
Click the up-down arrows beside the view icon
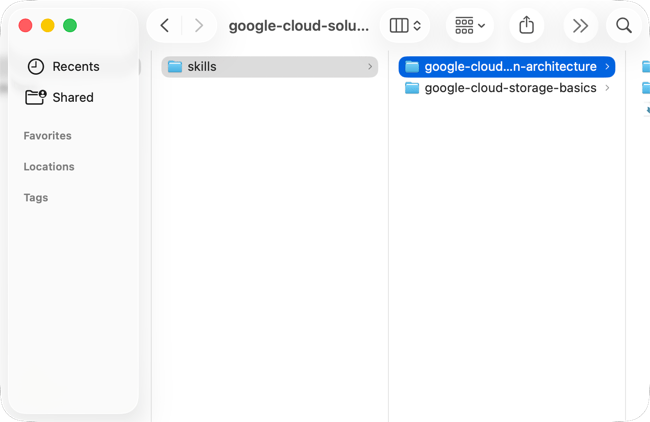click(417, 26)
